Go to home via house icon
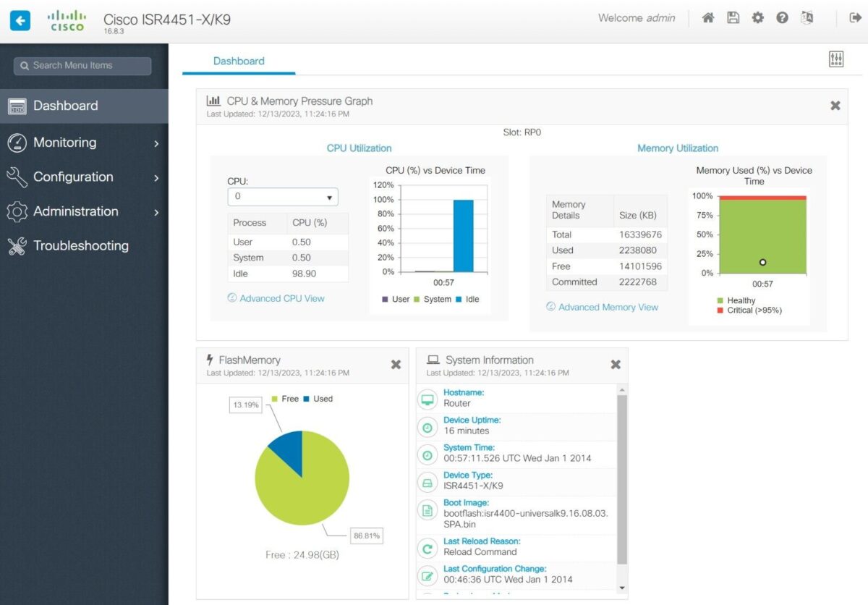The width and height of the screenshot is (868, 605). (x=708, y=18)
